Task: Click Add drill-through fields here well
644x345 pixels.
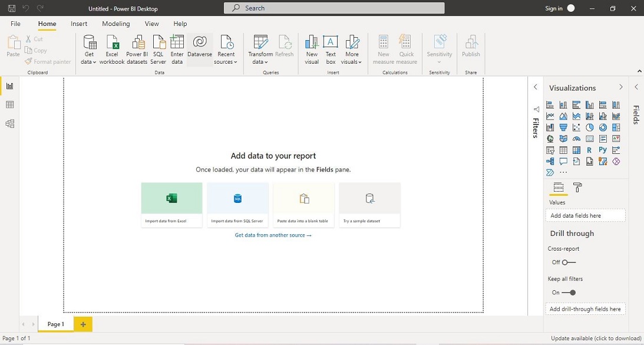Action: 585,309
